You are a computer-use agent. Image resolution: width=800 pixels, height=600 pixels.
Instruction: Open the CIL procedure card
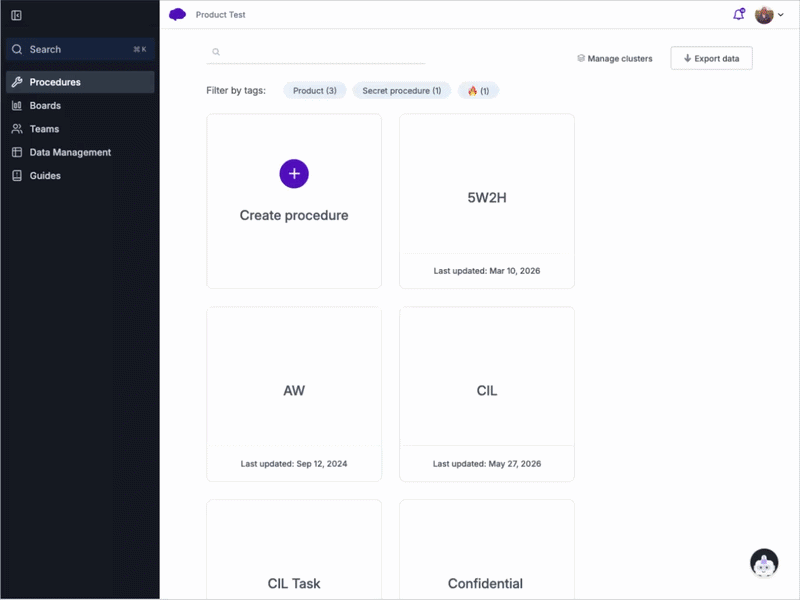tap(487, 394)
